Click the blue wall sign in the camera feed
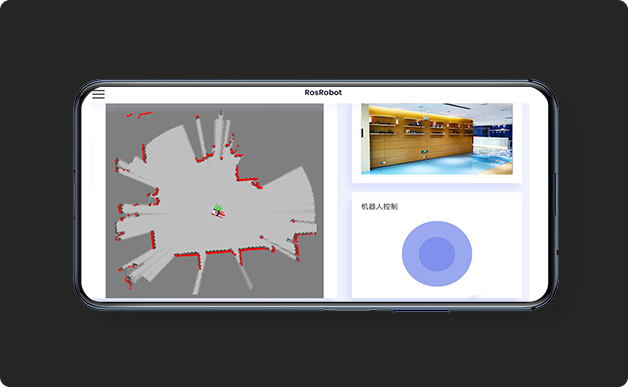The image size is (628, 388). 493,131
